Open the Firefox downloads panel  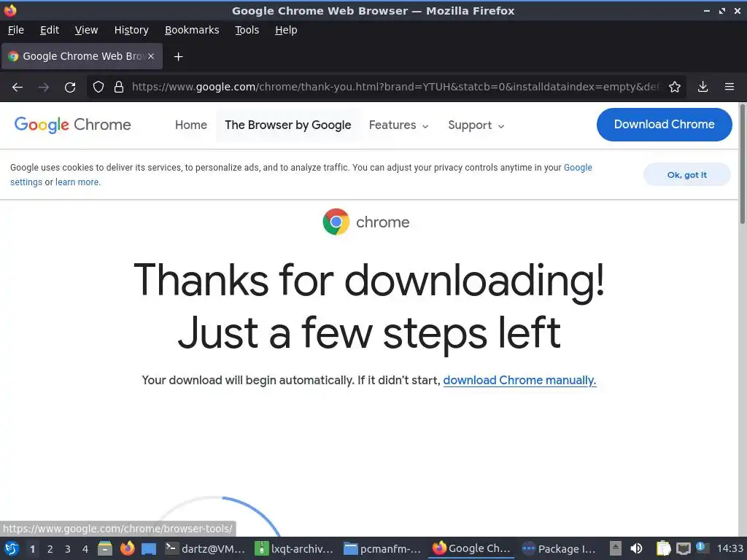(703, 87)
